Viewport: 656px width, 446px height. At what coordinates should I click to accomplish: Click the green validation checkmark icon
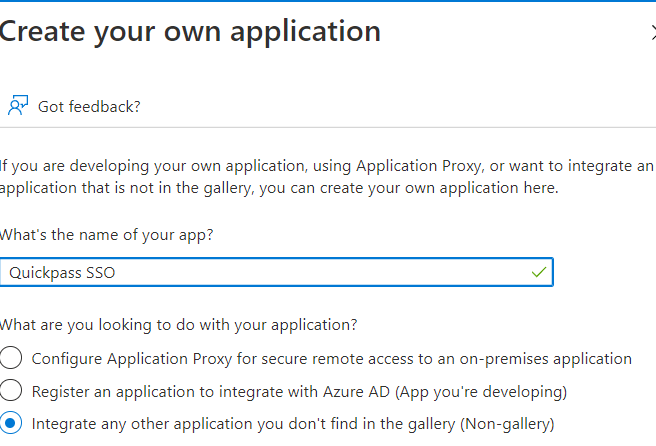(x=539, y=272)
